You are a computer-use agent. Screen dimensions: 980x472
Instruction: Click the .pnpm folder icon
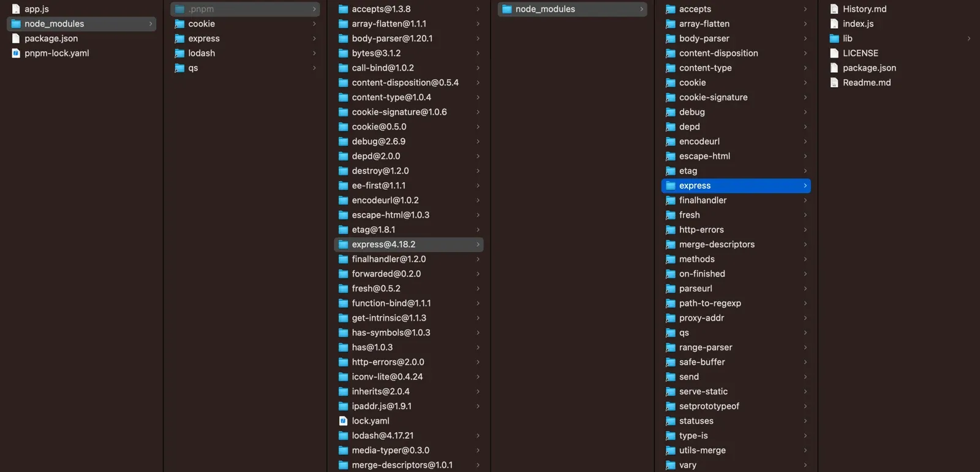click(179, 9)
